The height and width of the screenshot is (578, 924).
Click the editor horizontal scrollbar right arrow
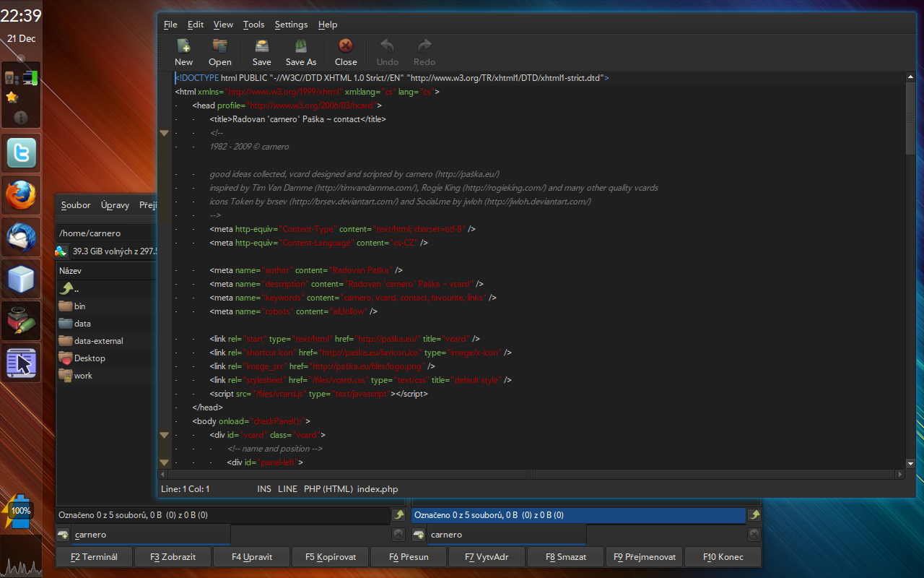tap(899, 475)
